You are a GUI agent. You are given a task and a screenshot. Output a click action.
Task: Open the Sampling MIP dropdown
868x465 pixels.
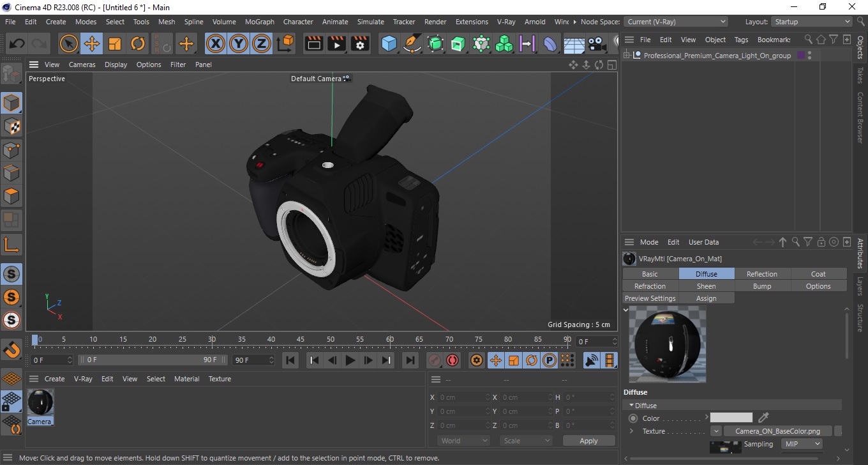pos(801,444)
